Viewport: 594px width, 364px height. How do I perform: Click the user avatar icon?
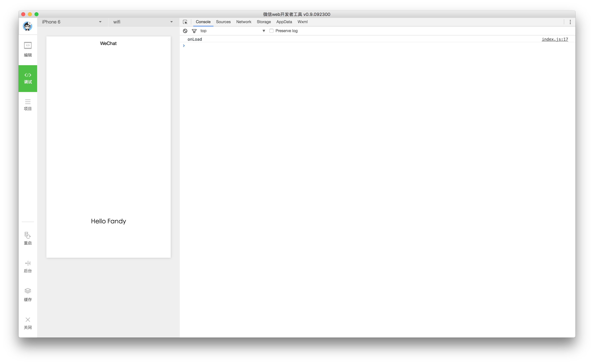tap(28, 26)
